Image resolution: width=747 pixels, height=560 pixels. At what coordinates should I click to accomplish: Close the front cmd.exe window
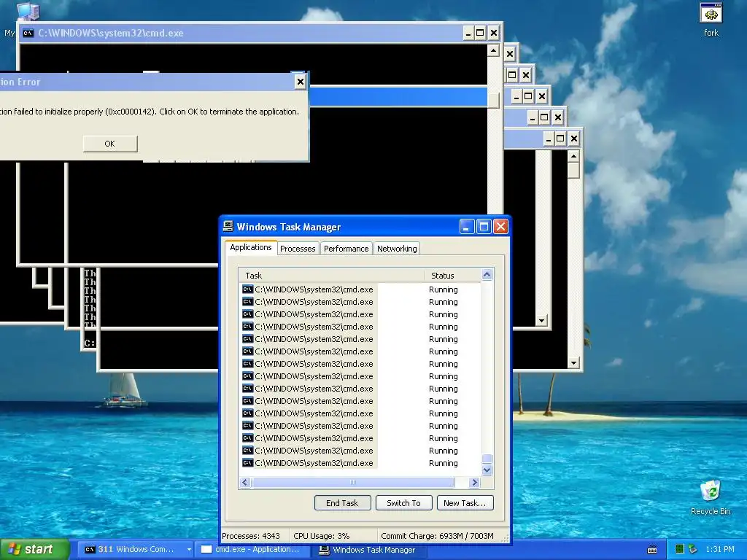coord(494,33)
